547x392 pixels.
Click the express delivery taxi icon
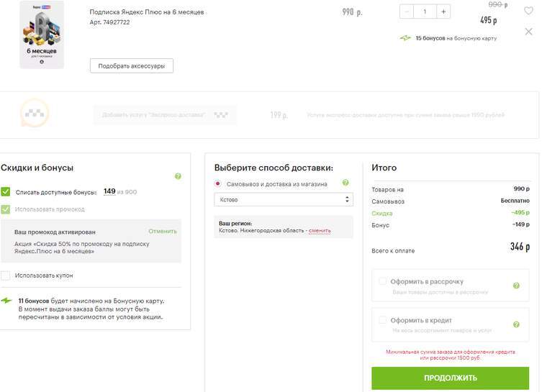[x=35, y=113]
